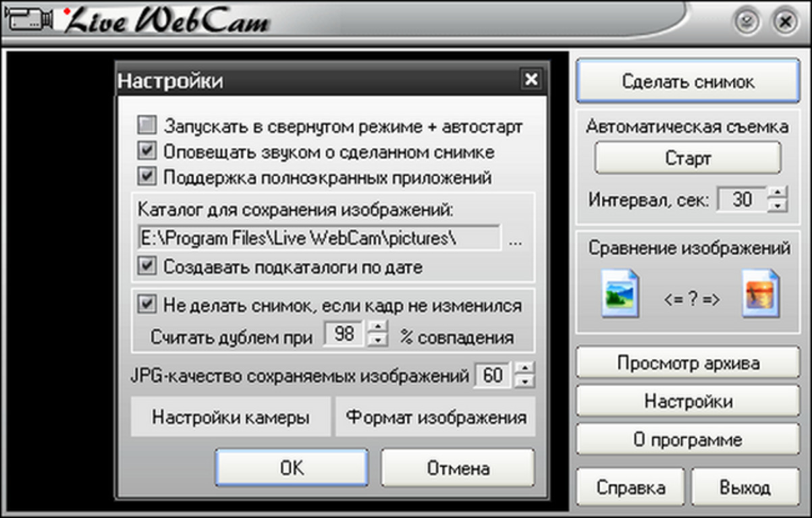Toggle Не делать снимок, если кадр не изменился

click(x=146, y=305)
